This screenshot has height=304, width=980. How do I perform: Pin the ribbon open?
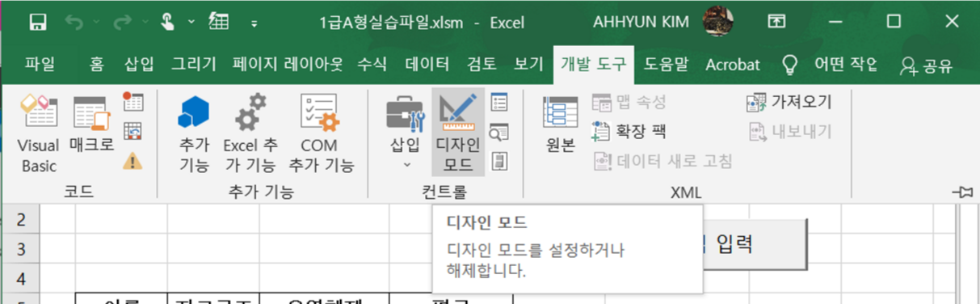click(x=962, y=192)
